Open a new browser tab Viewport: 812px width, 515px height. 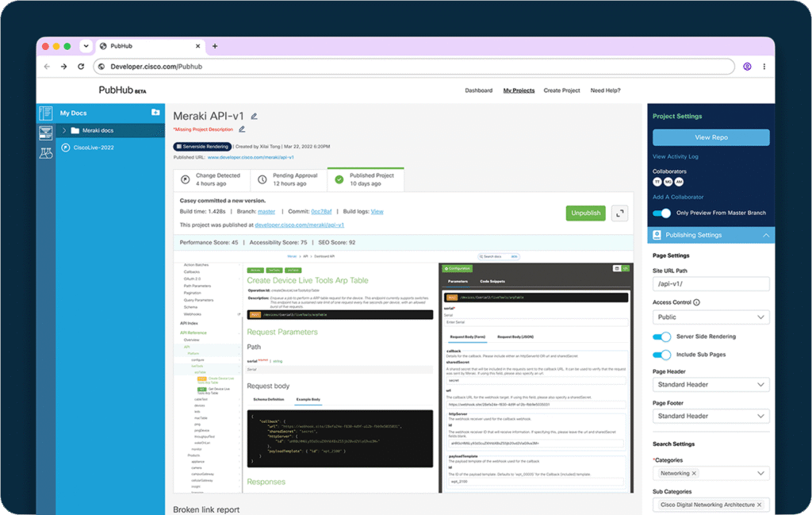(x=215, y=46)
